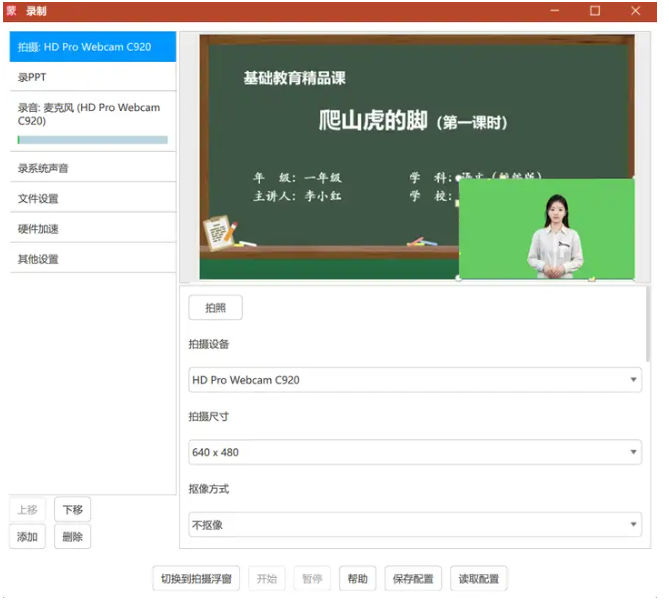
Task: Click 保存配置 to save configuration
Action: pos(413,579)
